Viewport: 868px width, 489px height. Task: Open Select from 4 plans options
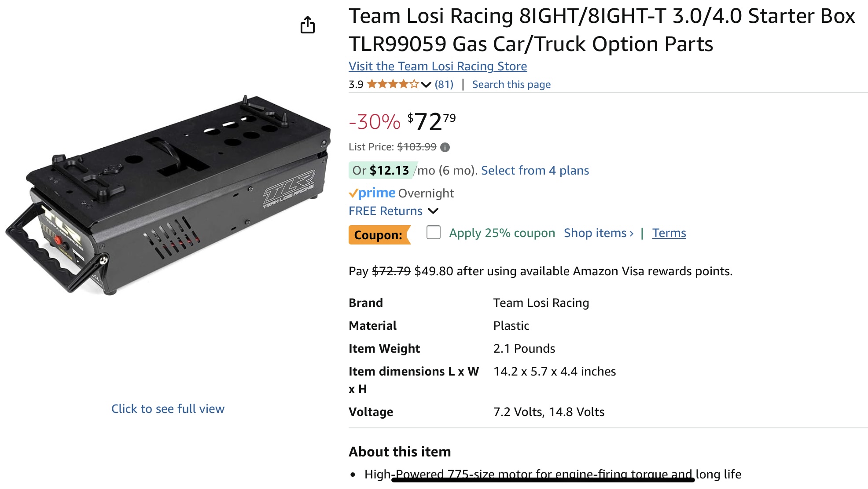(535, 170)
